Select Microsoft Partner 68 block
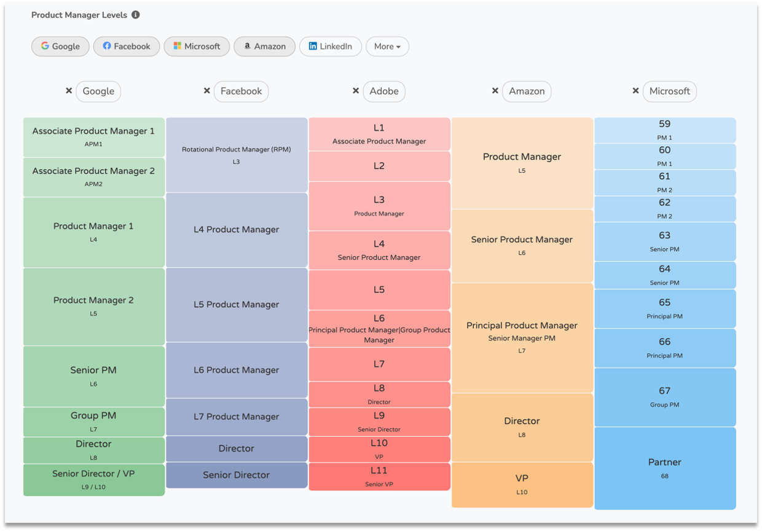762x532 pixels. point(665,468)
